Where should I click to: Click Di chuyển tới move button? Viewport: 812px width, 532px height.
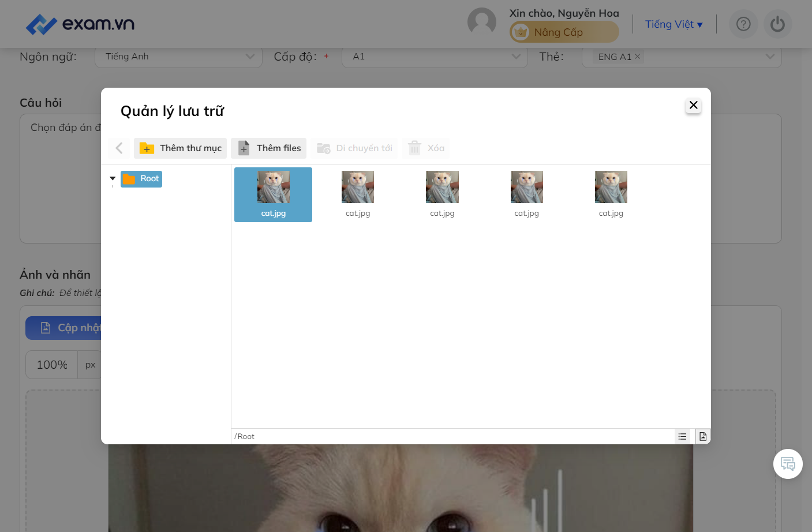click(x=354, y=148)
